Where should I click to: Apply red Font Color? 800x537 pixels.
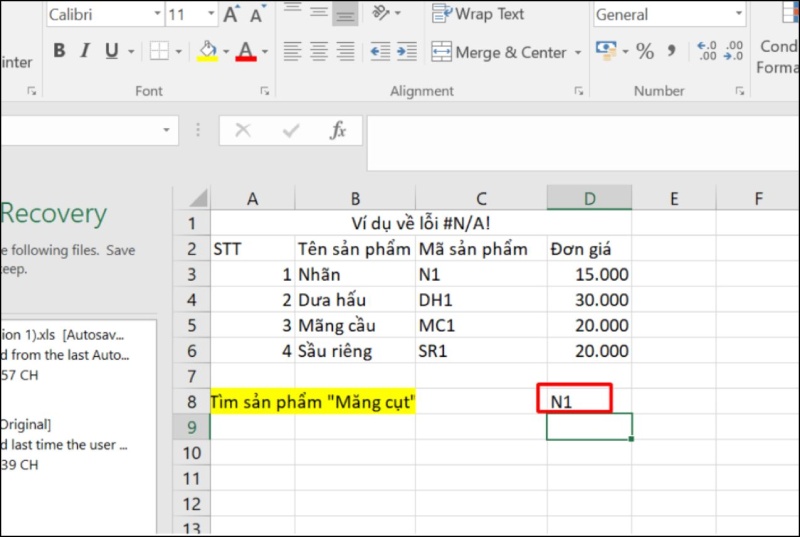point(246,51)
